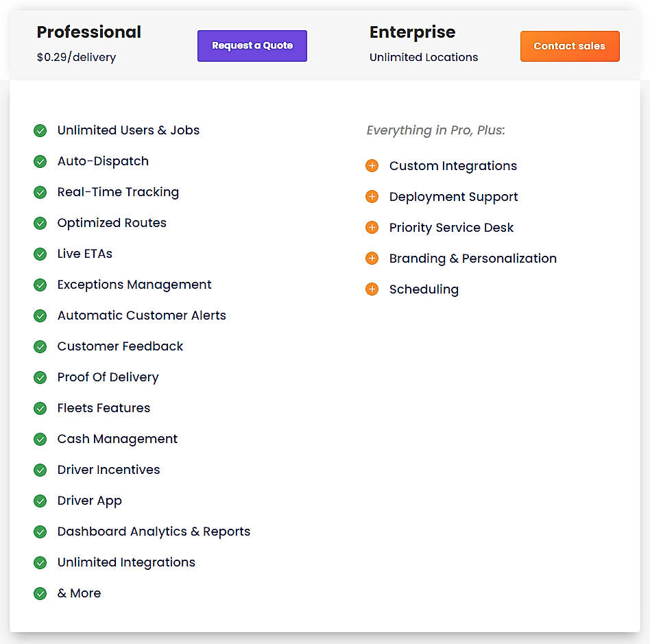Click orange plus icon beside Branding & Personalization
650x644 pixels.
click(372, 259)
